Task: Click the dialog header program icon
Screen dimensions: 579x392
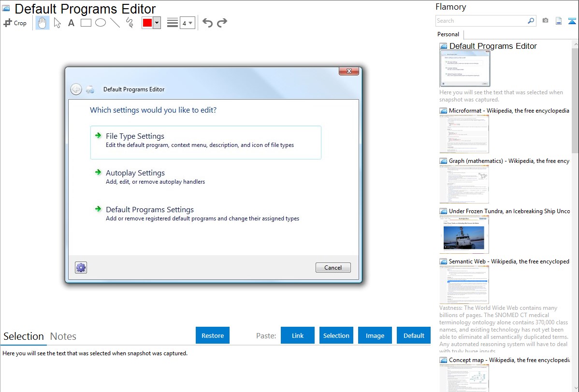Action: click(x=90, y=89)
